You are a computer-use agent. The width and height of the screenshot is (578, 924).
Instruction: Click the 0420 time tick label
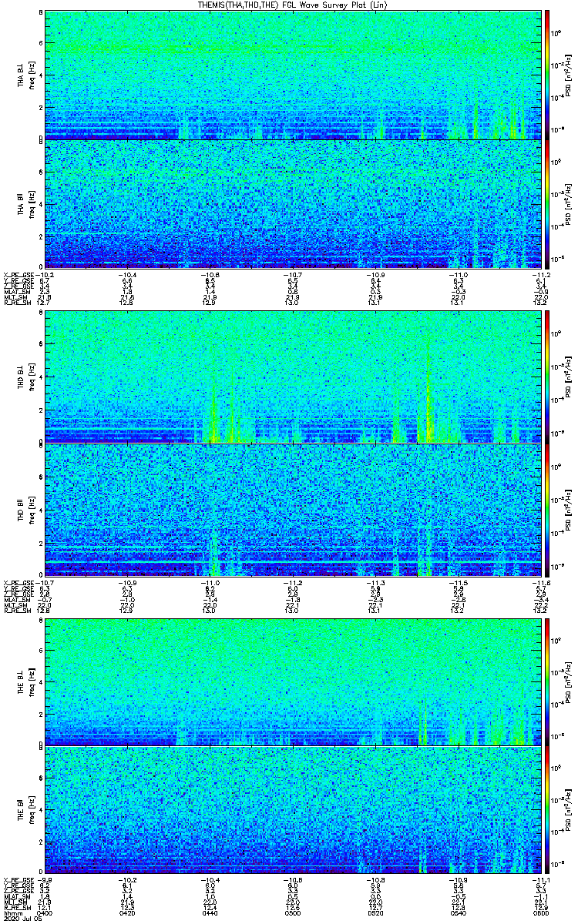127,913
